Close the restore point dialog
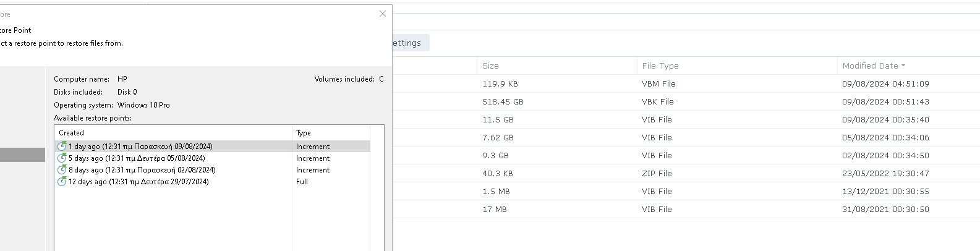Viewport: 980px width, 251px height. click(383, 14)
